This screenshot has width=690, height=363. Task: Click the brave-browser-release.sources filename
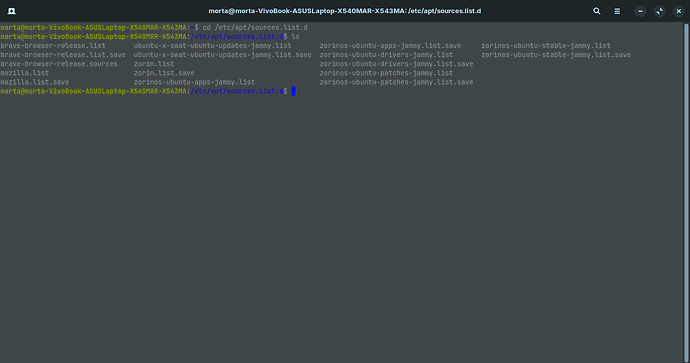click(59, 64)
